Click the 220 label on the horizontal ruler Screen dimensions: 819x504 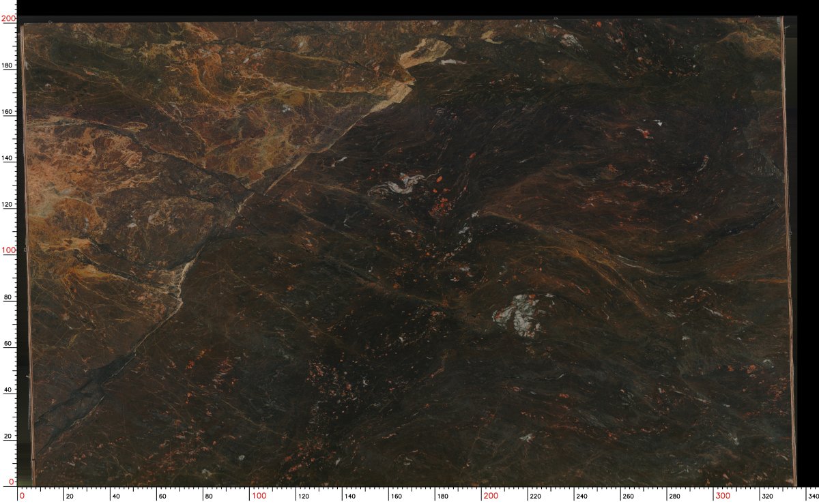point(536,496)
